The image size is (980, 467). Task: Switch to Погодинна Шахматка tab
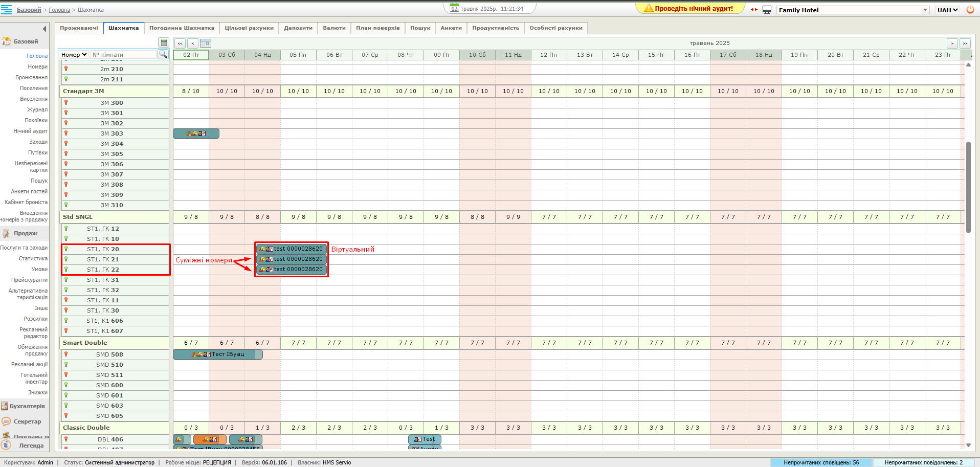point(182,28)
